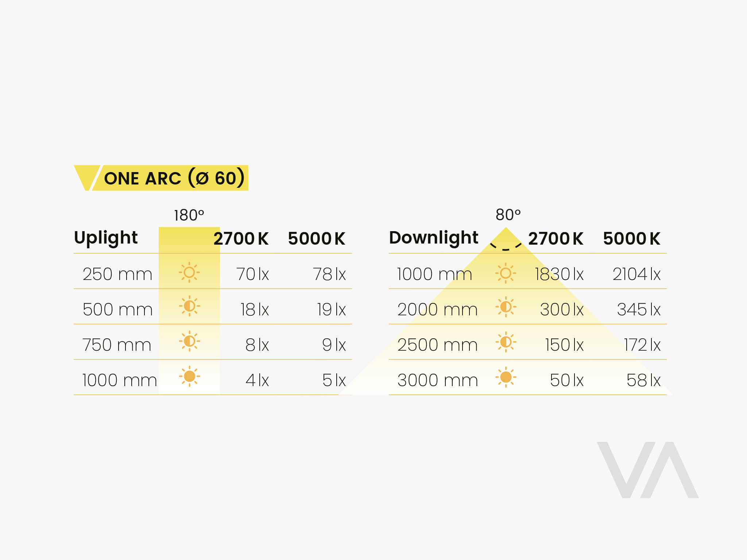Screen dimensions: 747x560
Task: Click the 345 lx Downlight value
Action: [x=639, y=310]
